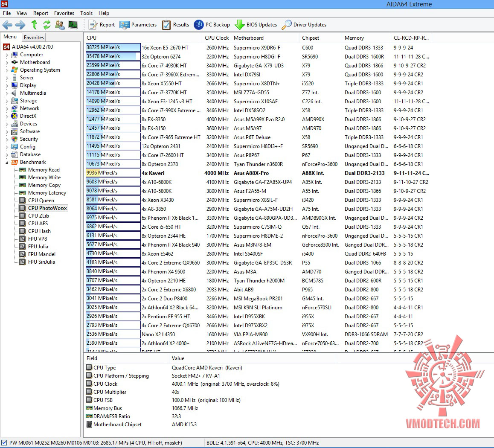Switch to the Menu tab
Viewport: 494px width, 448px height.
(10, 37)
